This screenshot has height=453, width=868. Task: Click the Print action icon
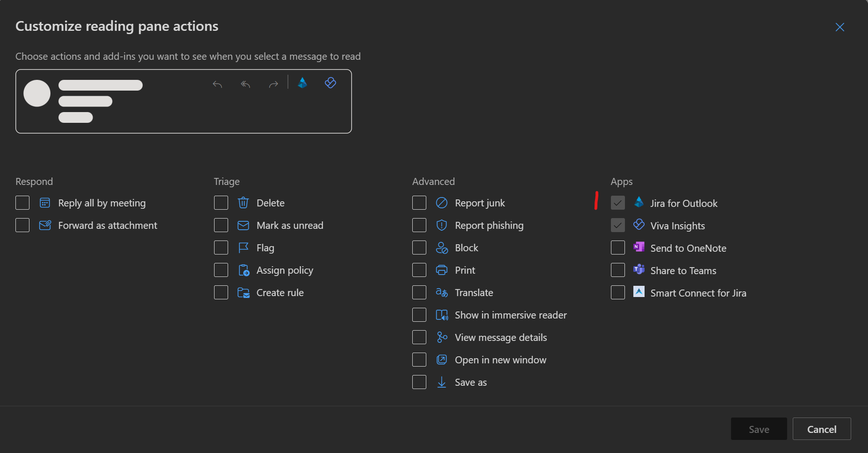(441, 270)
